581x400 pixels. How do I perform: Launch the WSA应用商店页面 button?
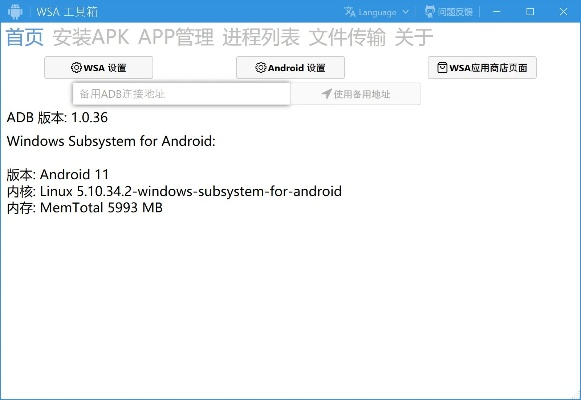(482, 67)
